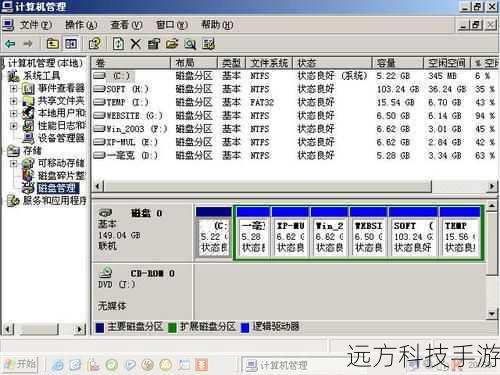
Task: Select the XP-MU partition block in Disk 0
Action: click(x=290, y=232)
